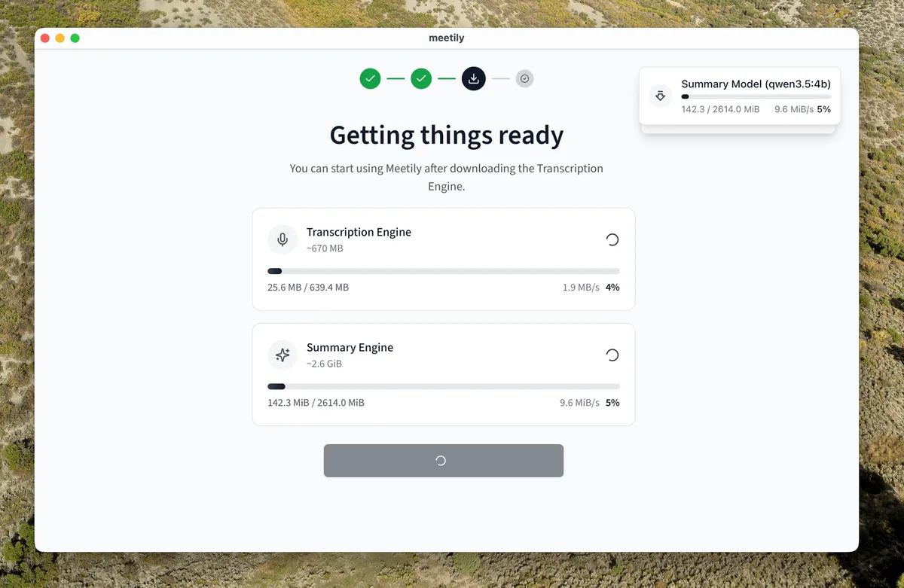Viewport: 904px width, 588px height.
Task: Click the 'Getting things ready' heading
Action: tap(447, 136)
